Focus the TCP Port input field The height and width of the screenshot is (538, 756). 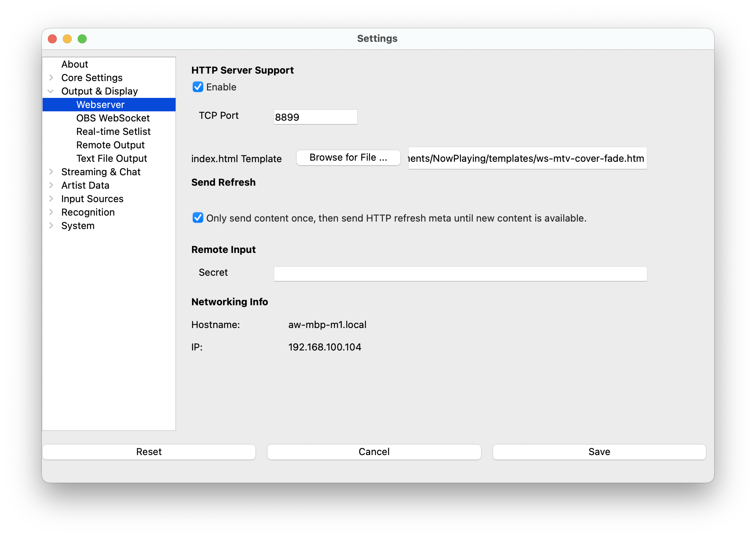click(x=315, y=117)
